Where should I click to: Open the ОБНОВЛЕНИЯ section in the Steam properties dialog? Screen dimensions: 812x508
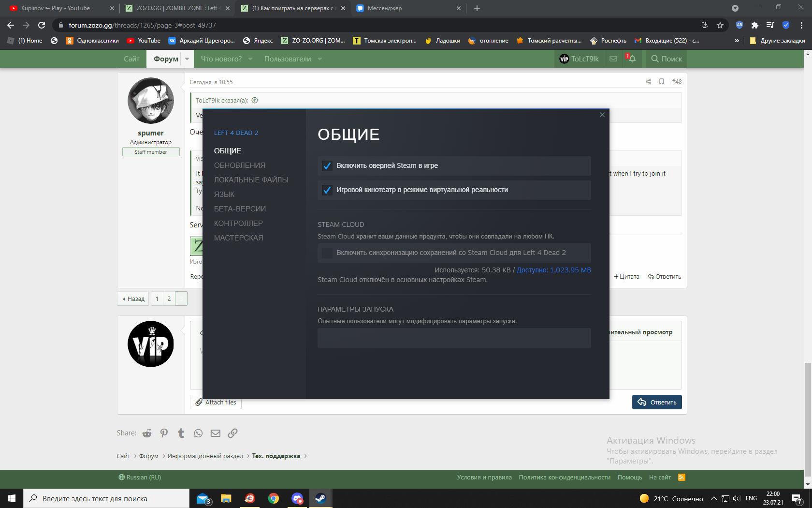[240, 165]
